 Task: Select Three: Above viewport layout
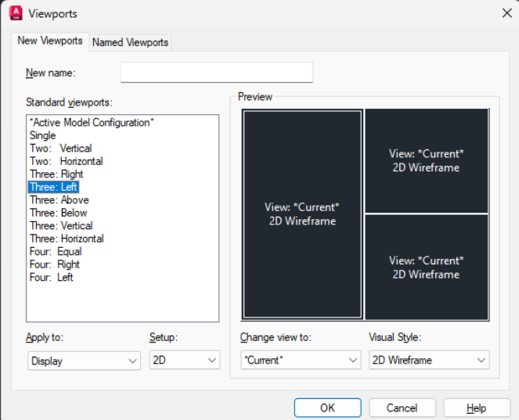pos(59,200)
